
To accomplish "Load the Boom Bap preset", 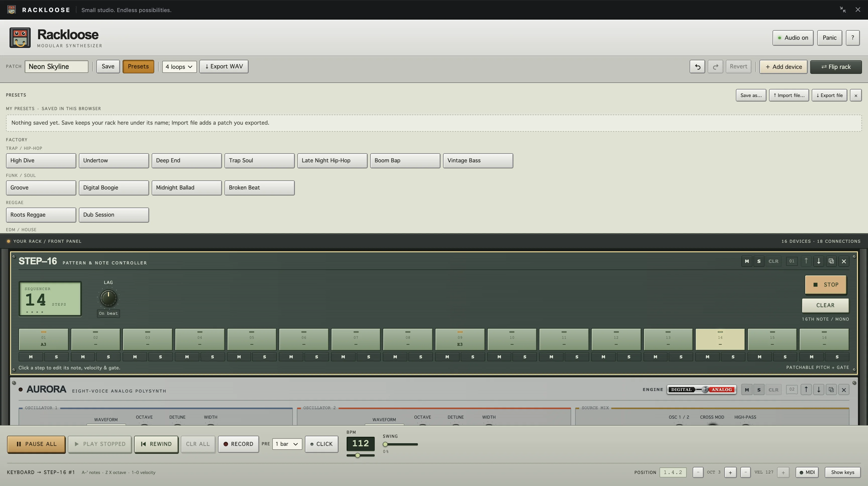I will pos(405,160).
